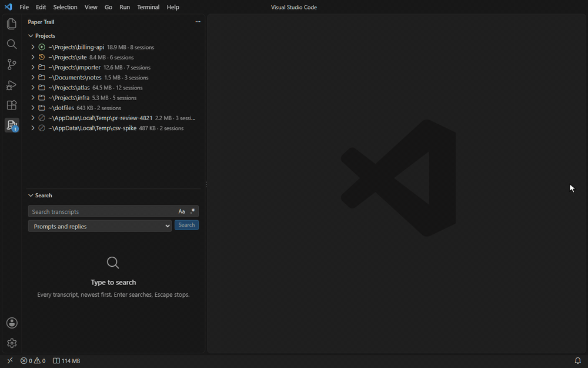Open the Help menu
The width and height of the screenshot is (588, 368).
pyautogui.click(x=173, y=7)
